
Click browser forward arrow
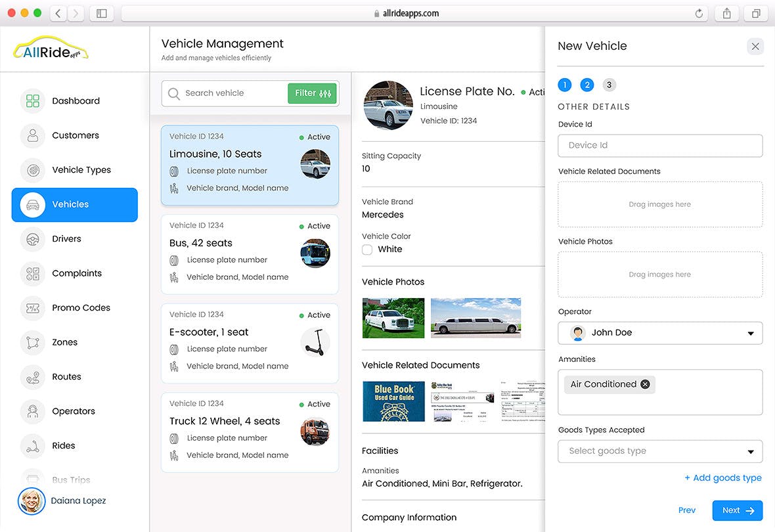click(75, 13)
